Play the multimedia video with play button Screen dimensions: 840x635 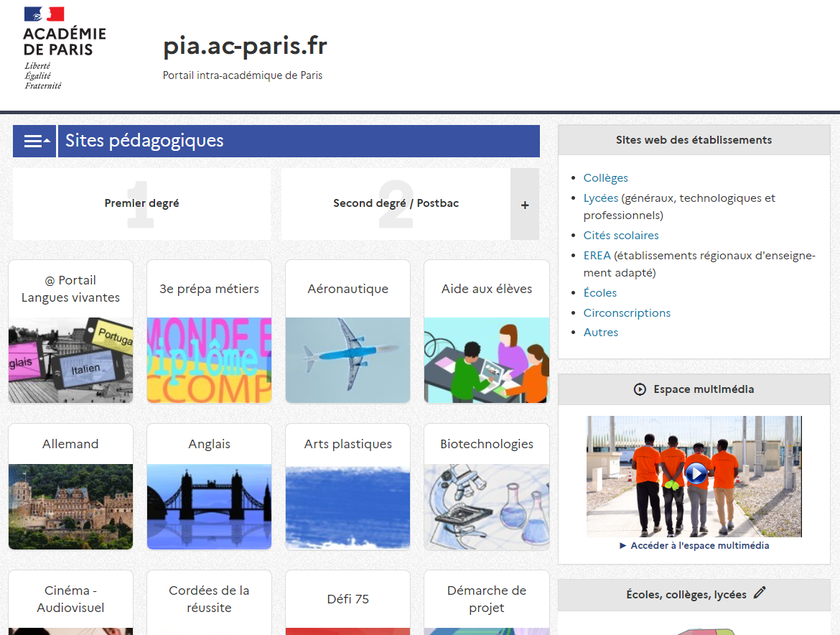[696, 473]
